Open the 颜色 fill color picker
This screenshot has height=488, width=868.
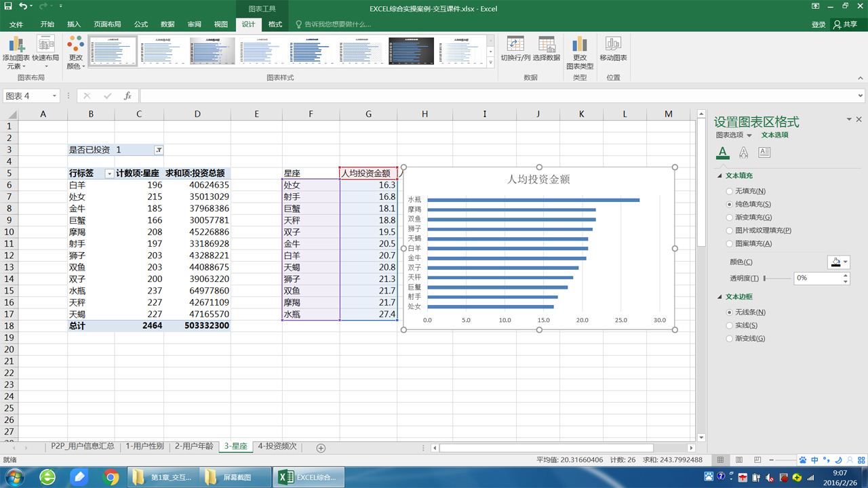[838, 262]
